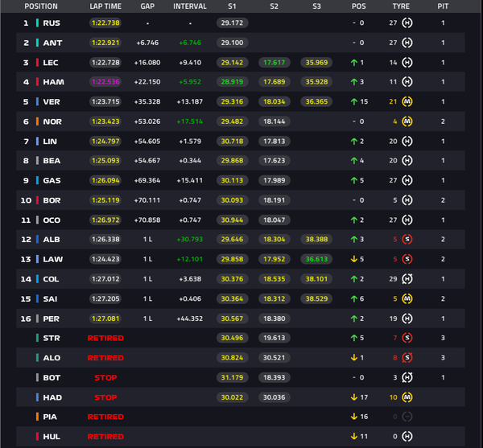The height and width of the screenshot is (448, 483).
Task: Click lap time 1:26.094 for GAS
Action: click(x=105, y=180)
